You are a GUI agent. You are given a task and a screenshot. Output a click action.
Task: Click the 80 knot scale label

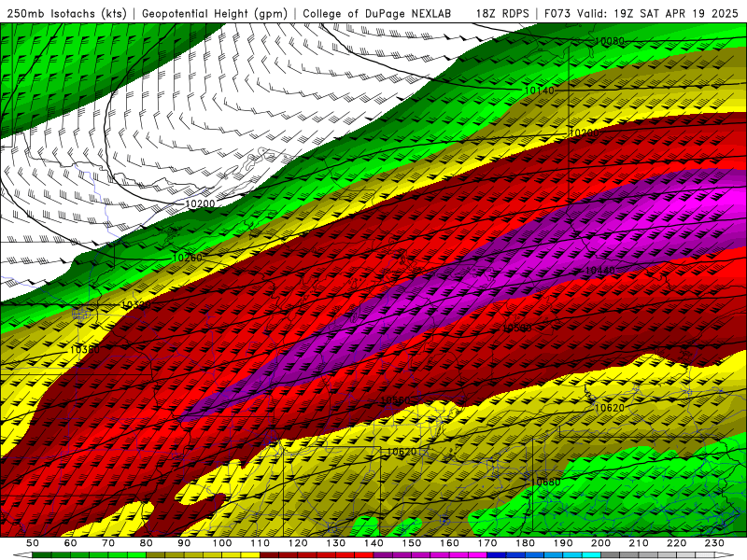[147, 543]
